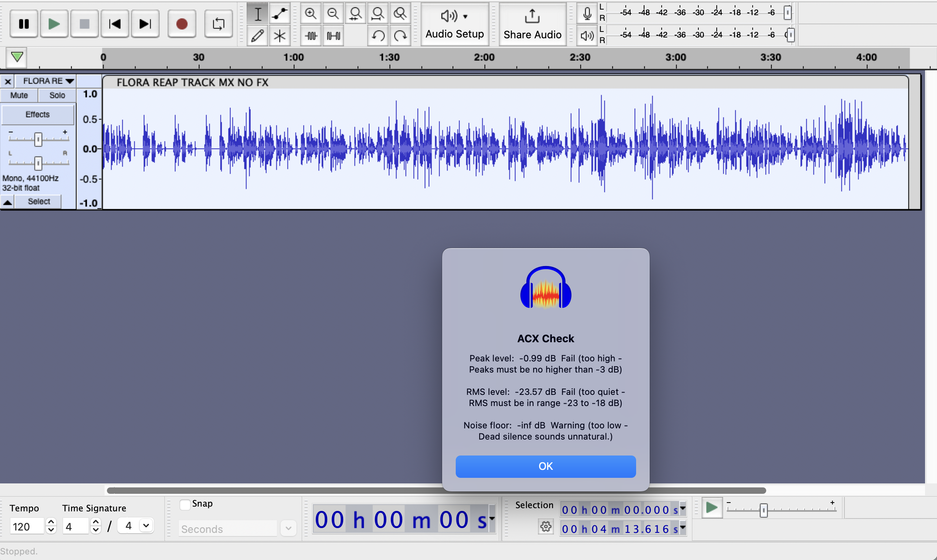
Task: Click the playback level slider handle
Action: [x=790, y=35]
